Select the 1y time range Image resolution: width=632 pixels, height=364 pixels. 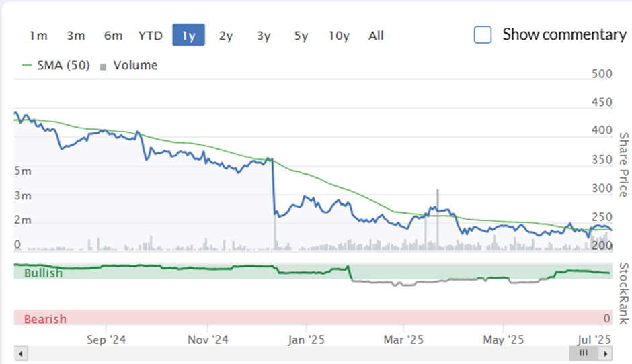[189, 35]
